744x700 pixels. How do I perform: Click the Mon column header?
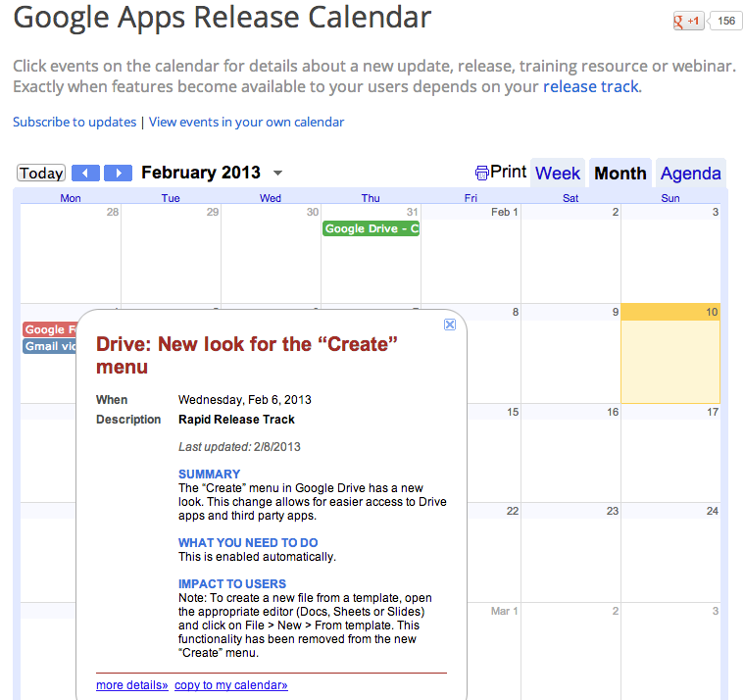[71, 198]
